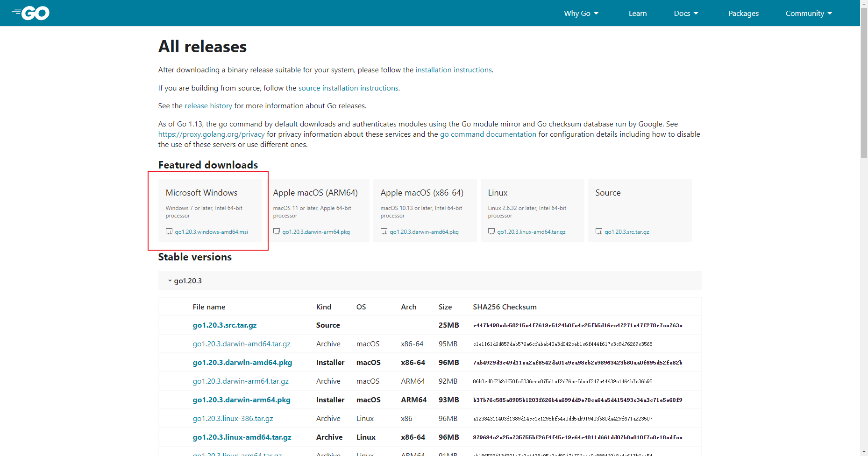Open the Docs dropdown menu
Image resolution: width=868 pixels, height=456 pixels.
point(686,13)
